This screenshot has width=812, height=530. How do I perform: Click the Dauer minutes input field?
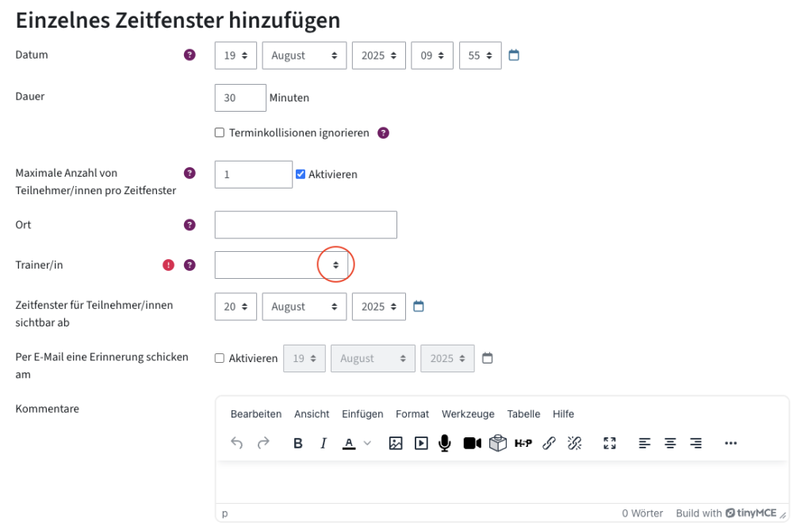(x=240, y=97)
